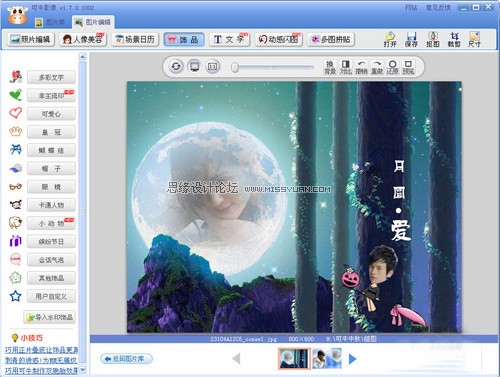Open the 场景日历 module
This screenshot has height=377, width=500.
pos(135,39)
